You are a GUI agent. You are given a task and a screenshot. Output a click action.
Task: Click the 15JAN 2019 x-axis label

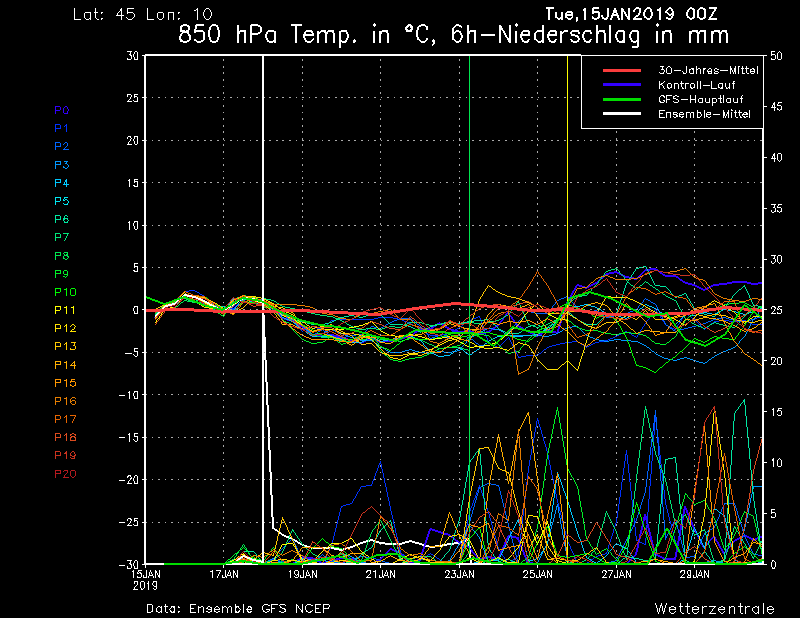coord(146,580)
